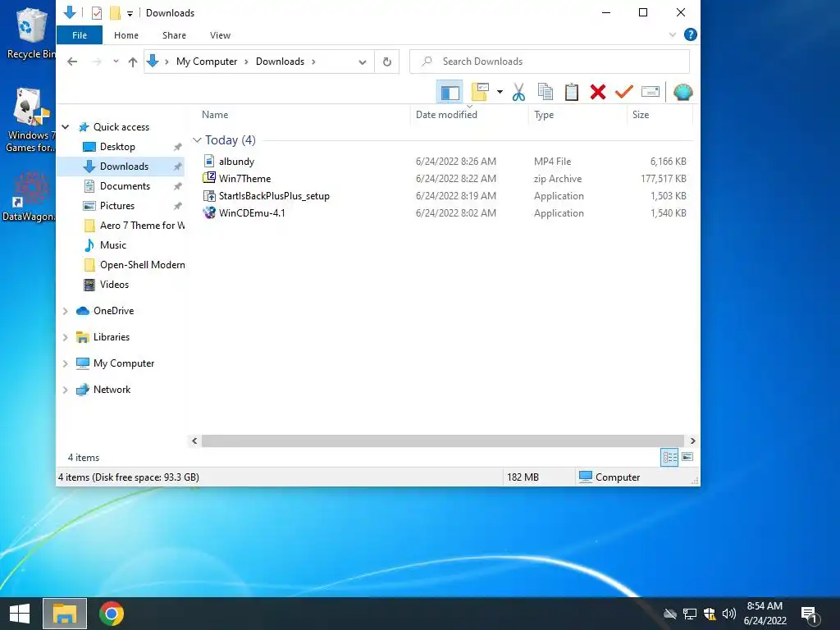The height and width of the screenshot is (630, 840).
Task: Open Customize Quick Access Toolbar dropdown
Action: (x=130, y=13)
